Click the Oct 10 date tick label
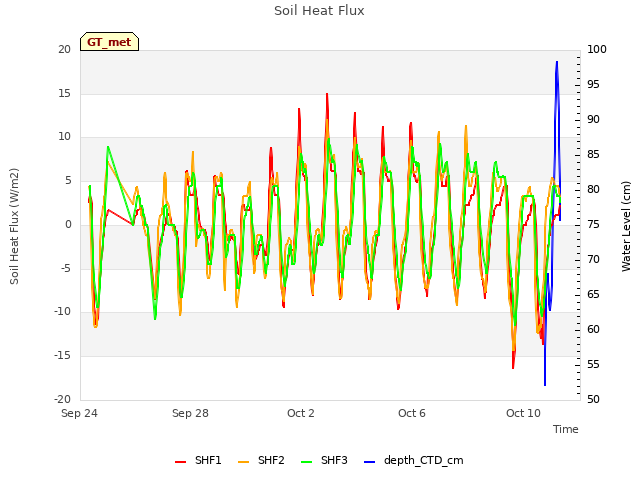The width and height of the screenshot is (640, 480). [523, 413]
